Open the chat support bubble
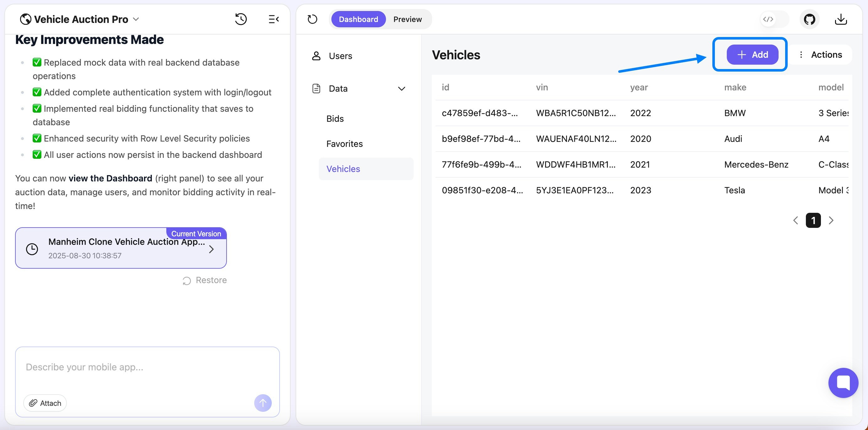Screen dimensions: 868x430 (x=843, y=383)
